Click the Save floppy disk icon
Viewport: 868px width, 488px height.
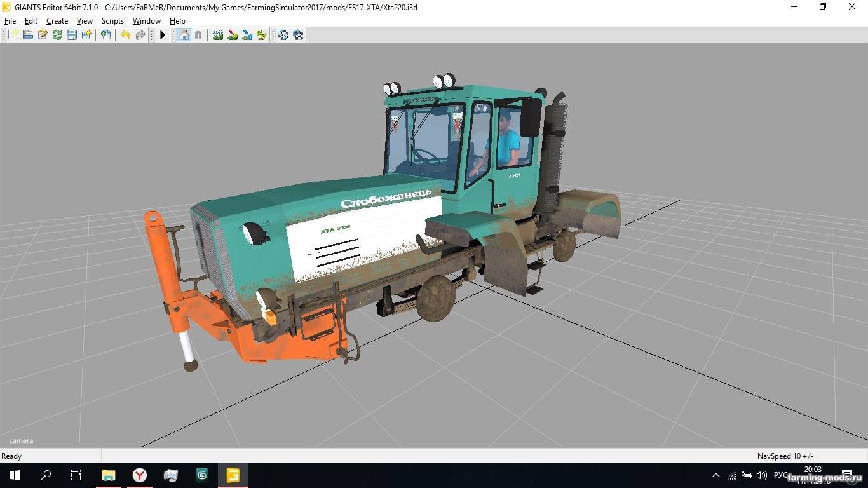point(72,35)
